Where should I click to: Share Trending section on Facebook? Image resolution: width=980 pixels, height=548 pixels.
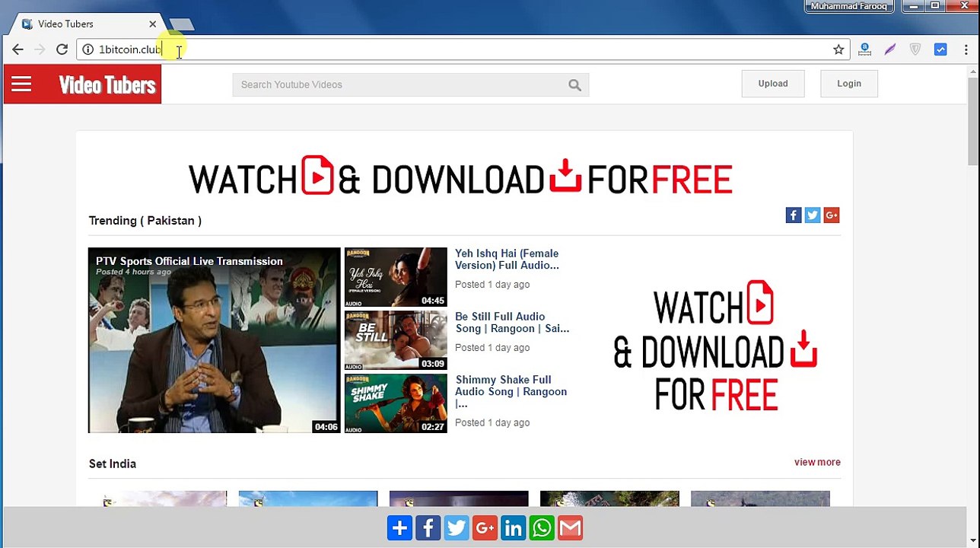794,215
